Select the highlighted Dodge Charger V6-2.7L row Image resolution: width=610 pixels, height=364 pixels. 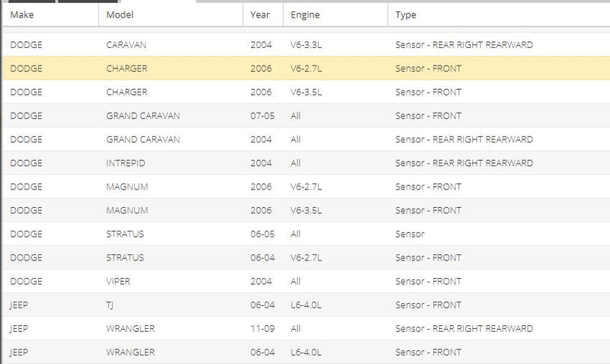307,69
